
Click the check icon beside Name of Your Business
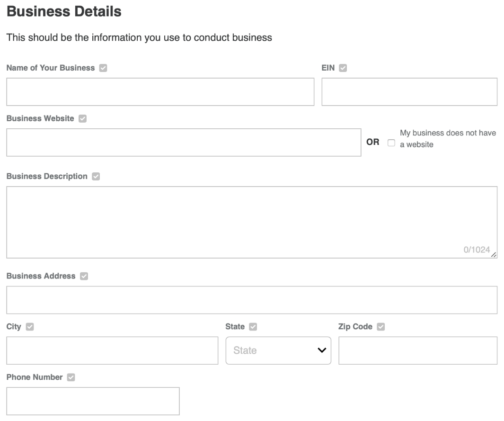(x=103, y=68)
